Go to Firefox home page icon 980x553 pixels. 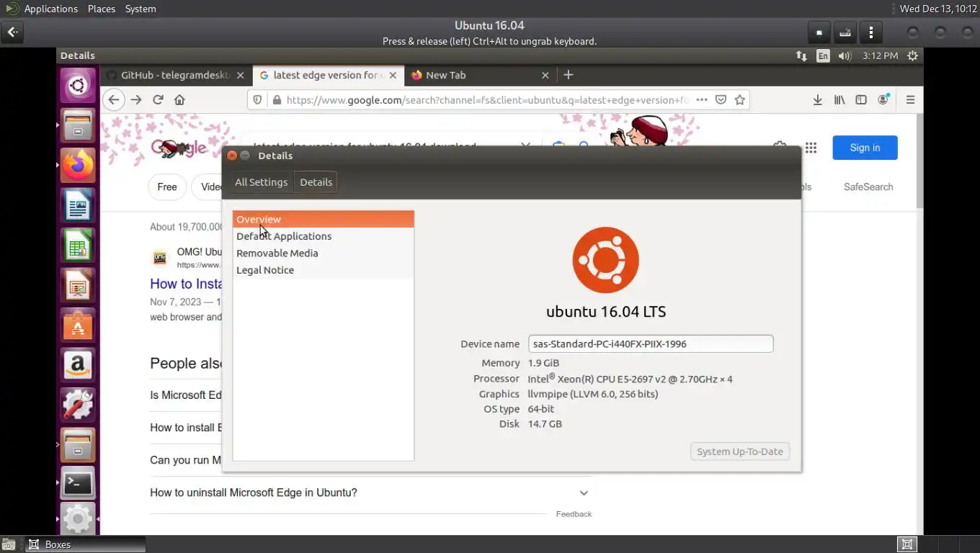coord(179,100)
